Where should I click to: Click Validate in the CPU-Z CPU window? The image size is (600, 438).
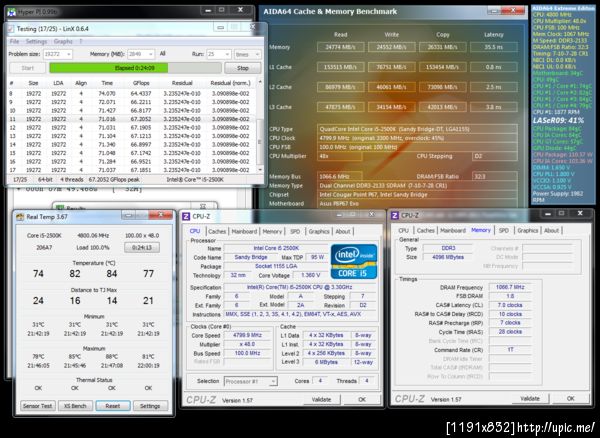(321, 399)
